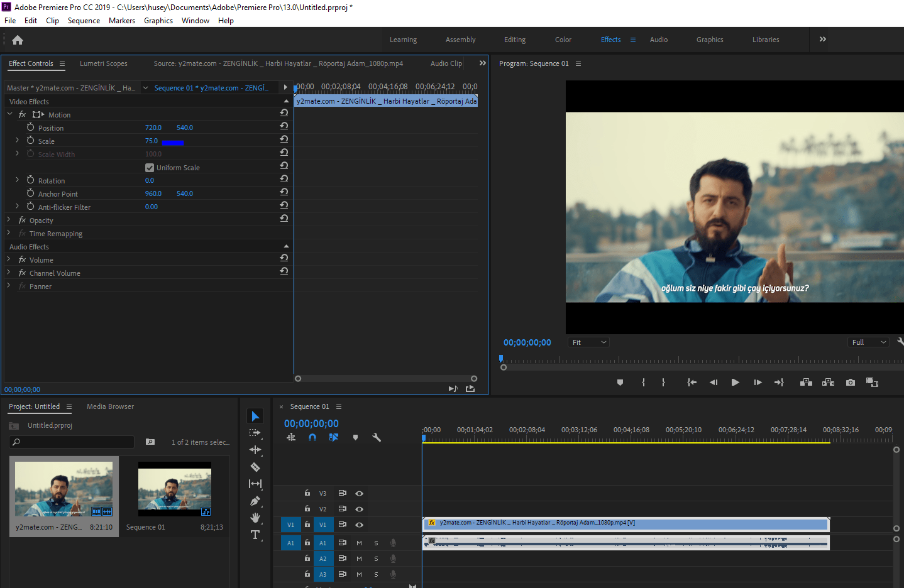Image resolution: width=904 pixels, height=588 pixels.
Task: Open the Editing workspace
Action: (514, 40)
